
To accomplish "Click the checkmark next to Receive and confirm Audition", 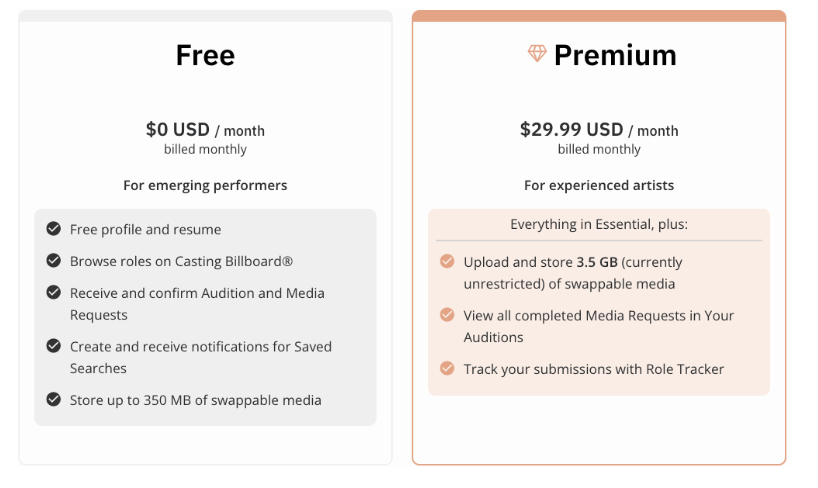I will point(53,292).
